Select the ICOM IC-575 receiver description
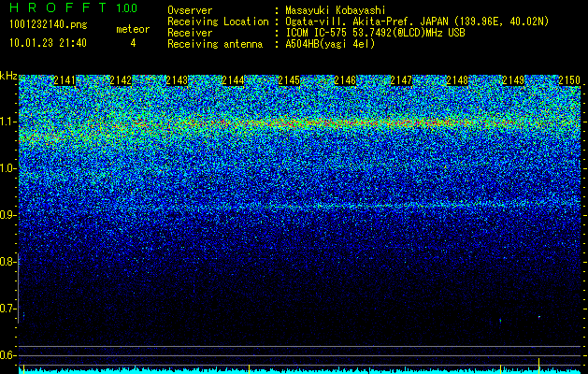 point(375,33)
